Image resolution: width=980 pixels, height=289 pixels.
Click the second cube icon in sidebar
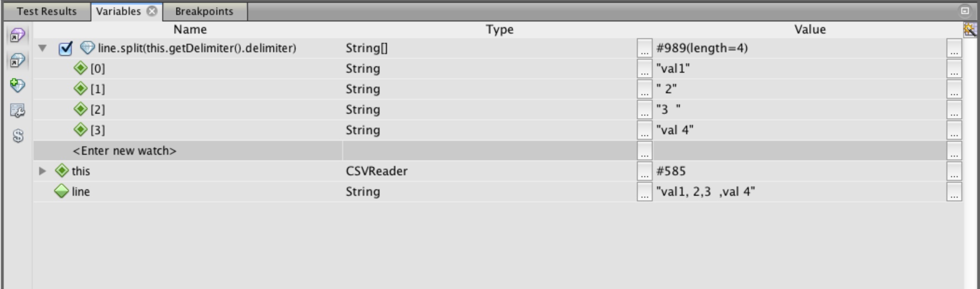tap(18, 61)
